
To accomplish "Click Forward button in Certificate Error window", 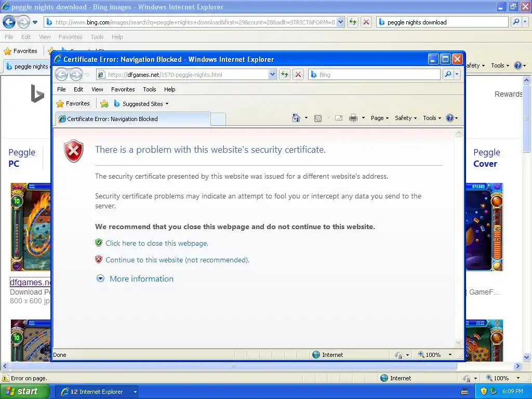I will [76, 74].
